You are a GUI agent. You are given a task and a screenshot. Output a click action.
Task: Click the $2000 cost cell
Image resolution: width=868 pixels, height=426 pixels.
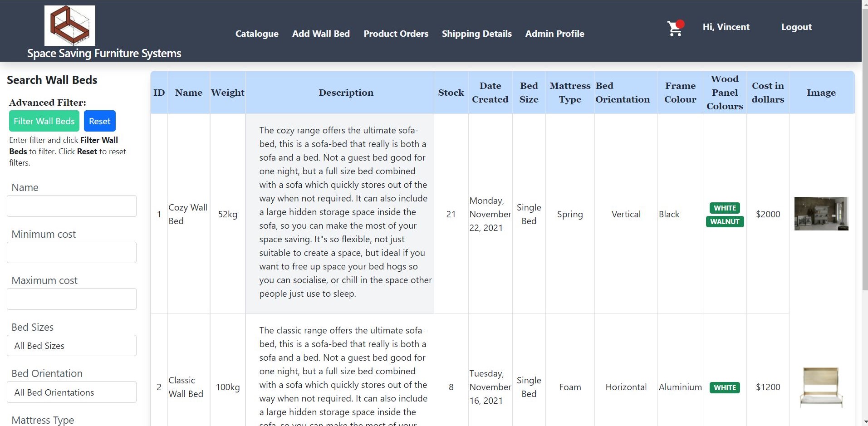[x=768, y=214]
